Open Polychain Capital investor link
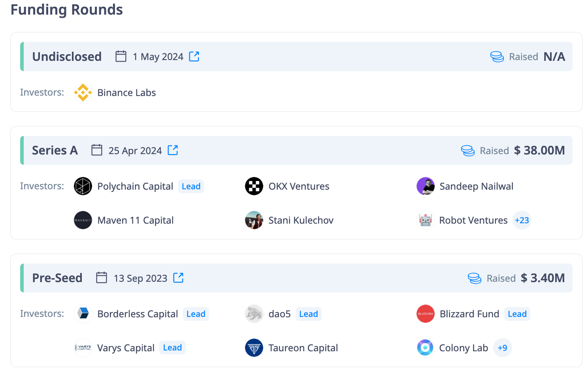Viewport: 588px width, 373px height. [135, 186]
